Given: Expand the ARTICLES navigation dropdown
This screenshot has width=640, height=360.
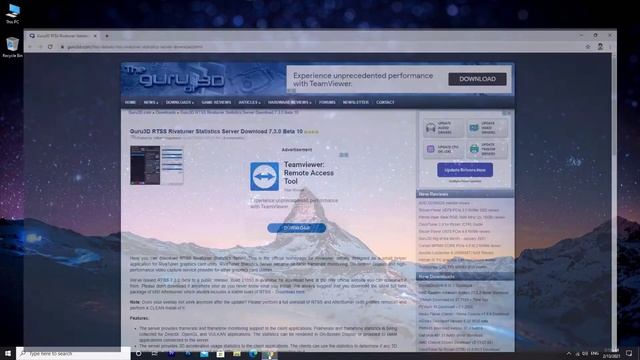Looking at the screenshot, I should tap(249, 102).
